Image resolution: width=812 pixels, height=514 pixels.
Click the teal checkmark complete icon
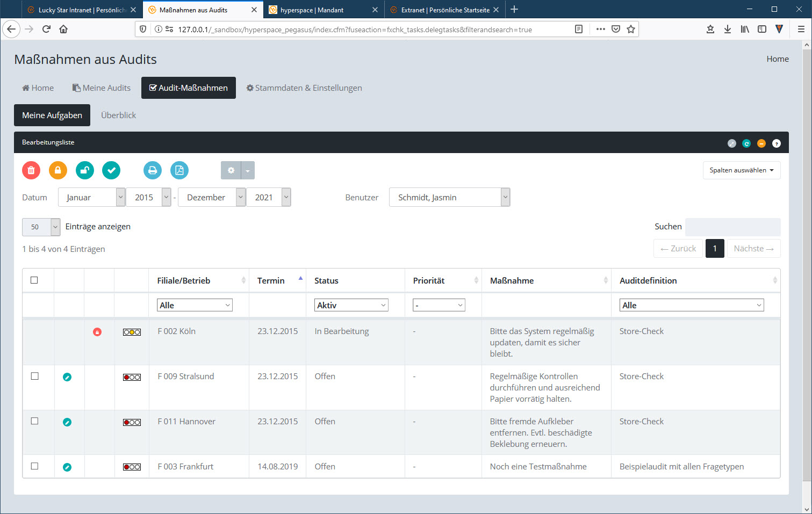[x=111, y=170]
